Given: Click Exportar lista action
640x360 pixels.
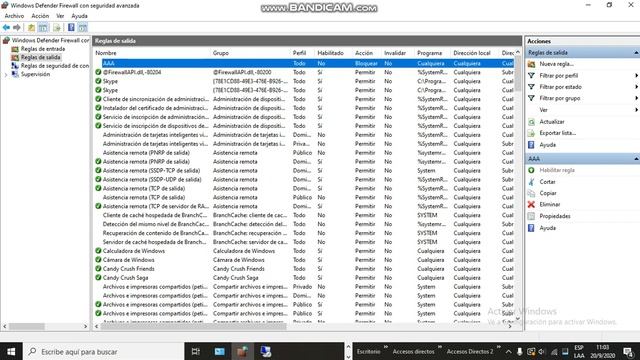Looking at the screenshot, I should tap(558, 133).
